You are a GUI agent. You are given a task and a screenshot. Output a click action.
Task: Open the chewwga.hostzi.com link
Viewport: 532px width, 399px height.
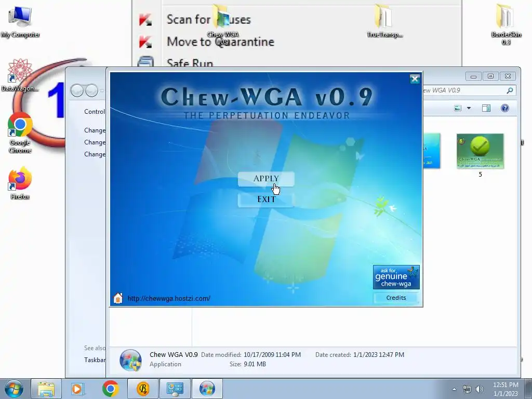[x=169, y=299]
